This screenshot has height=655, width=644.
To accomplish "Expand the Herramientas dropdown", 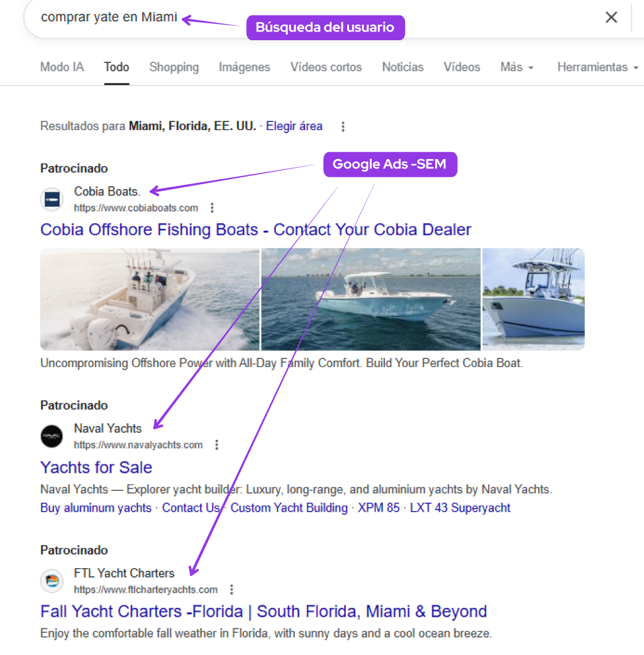I will 597,67.
